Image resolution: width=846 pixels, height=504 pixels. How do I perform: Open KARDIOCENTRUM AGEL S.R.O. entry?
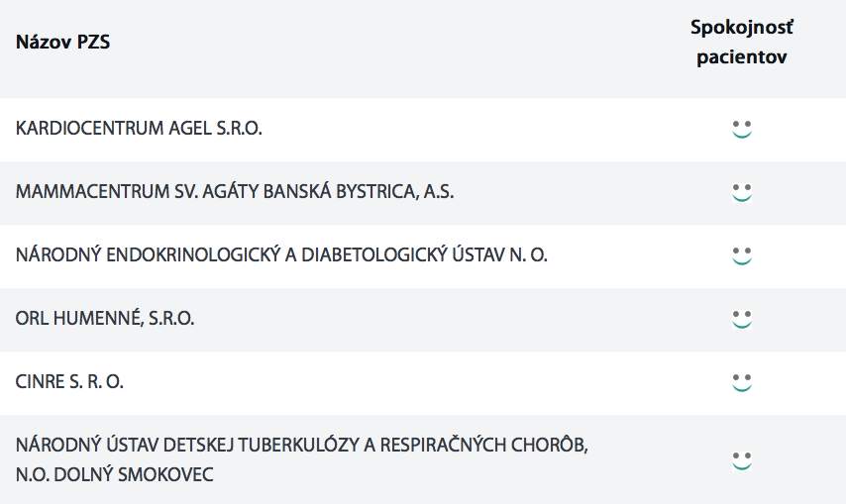[x=139, y=129]
